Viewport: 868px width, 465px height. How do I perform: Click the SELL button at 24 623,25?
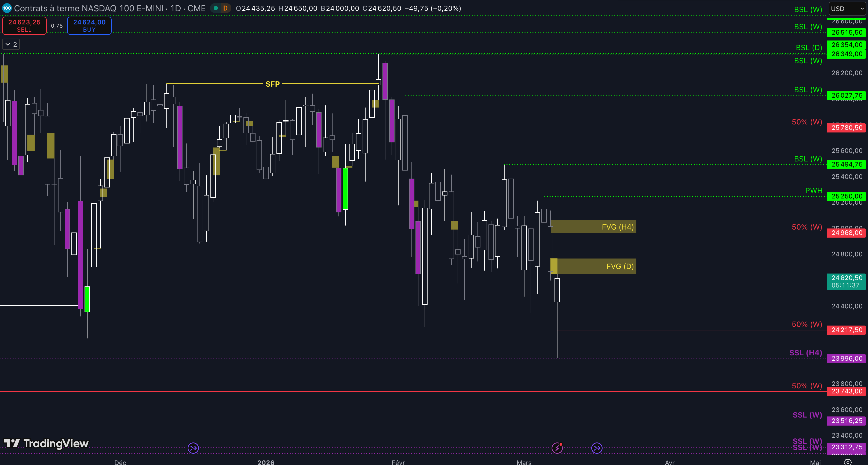[x=24, y=25]
